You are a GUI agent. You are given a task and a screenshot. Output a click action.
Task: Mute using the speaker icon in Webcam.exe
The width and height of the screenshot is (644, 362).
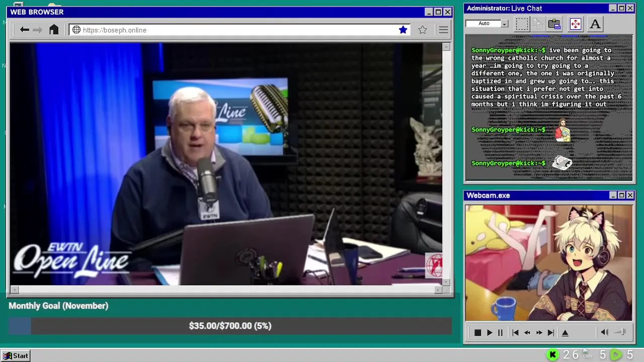pyautogui.click(x=605, y=332)
